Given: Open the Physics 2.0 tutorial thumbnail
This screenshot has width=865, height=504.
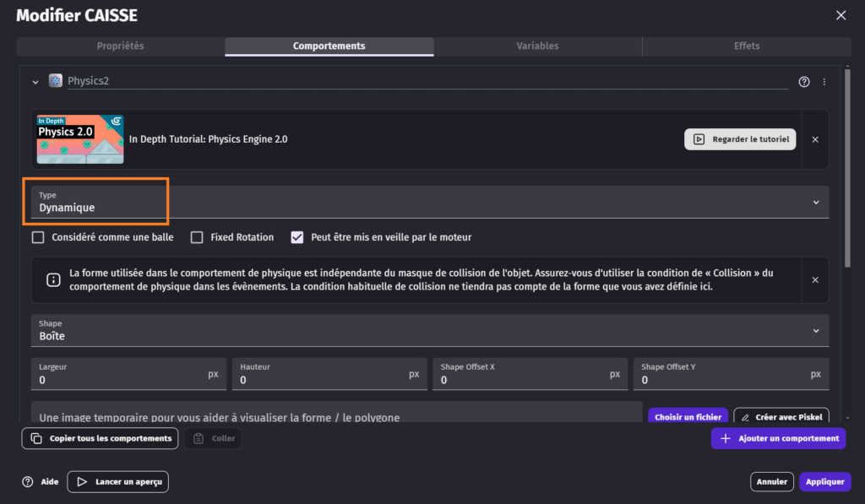Looking at the screenshot, I should 80,139.
